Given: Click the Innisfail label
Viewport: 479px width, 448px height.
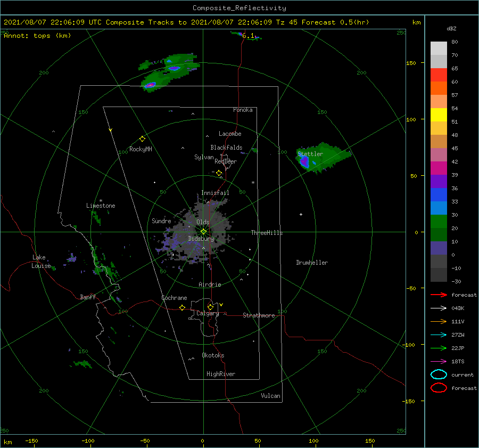Looking at the screenshot, I should pyautogui.click(x=215, y=193).
